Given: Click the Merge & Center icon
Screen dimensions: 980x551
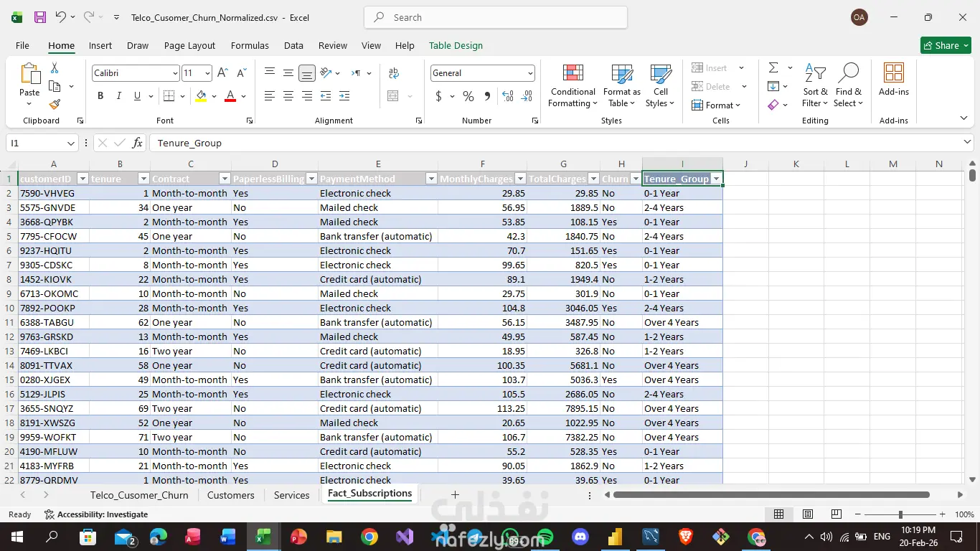Looking at the screenshot, I should [x=393, y=96].
